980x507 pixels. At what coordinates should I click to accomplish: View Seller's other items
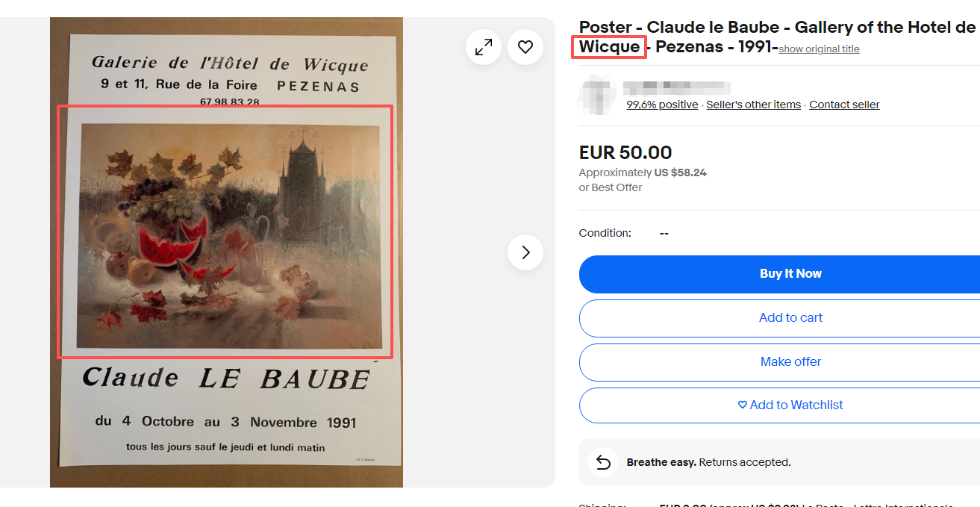753,105
